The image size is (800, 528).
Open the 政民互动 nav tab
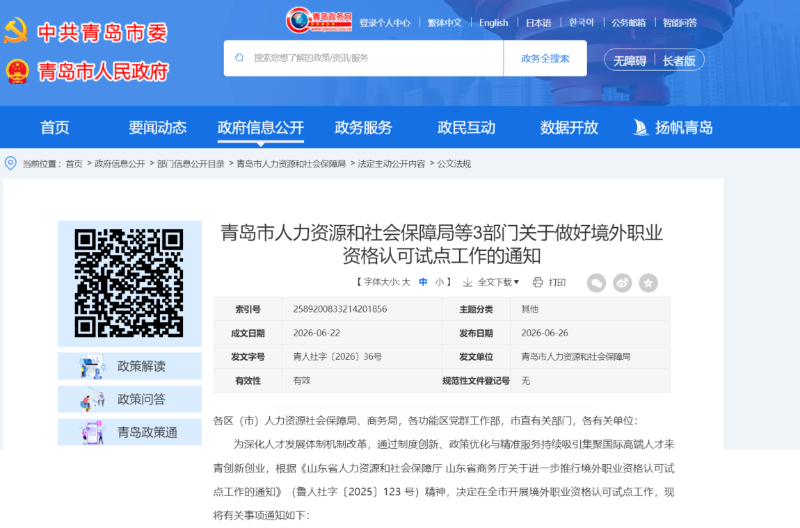pos(466,128)
